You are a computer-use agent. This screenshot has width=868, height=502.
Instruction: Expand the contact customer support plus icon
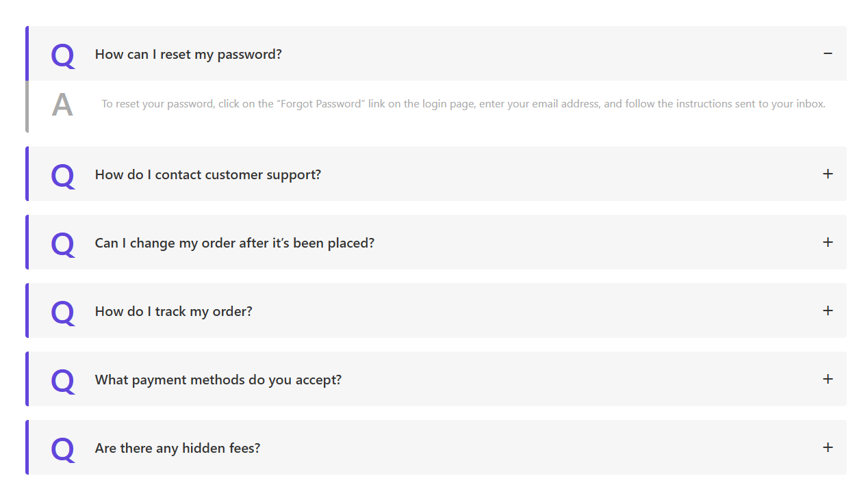(828, 174)
